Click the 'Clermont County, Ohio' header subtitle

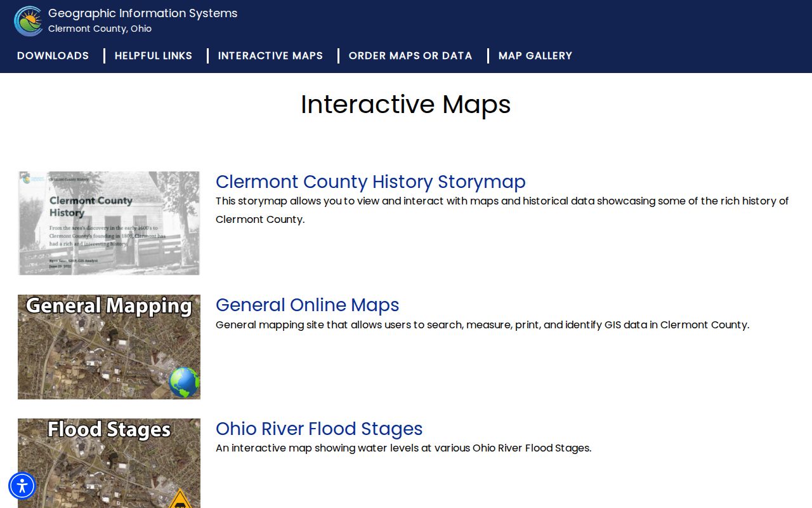click(x=100, y=29)
